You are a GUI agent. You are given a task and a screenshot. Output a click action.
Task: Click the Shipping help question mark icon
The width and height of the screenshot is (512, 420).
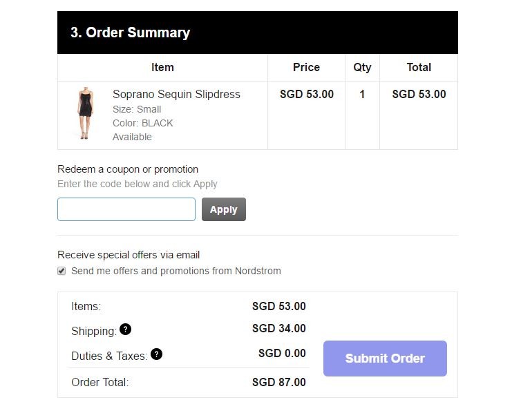[x=125, y=330]
